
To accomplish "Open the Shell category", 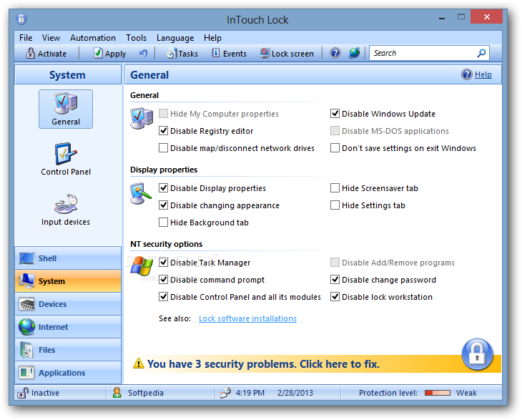I will tap(68, 258).
